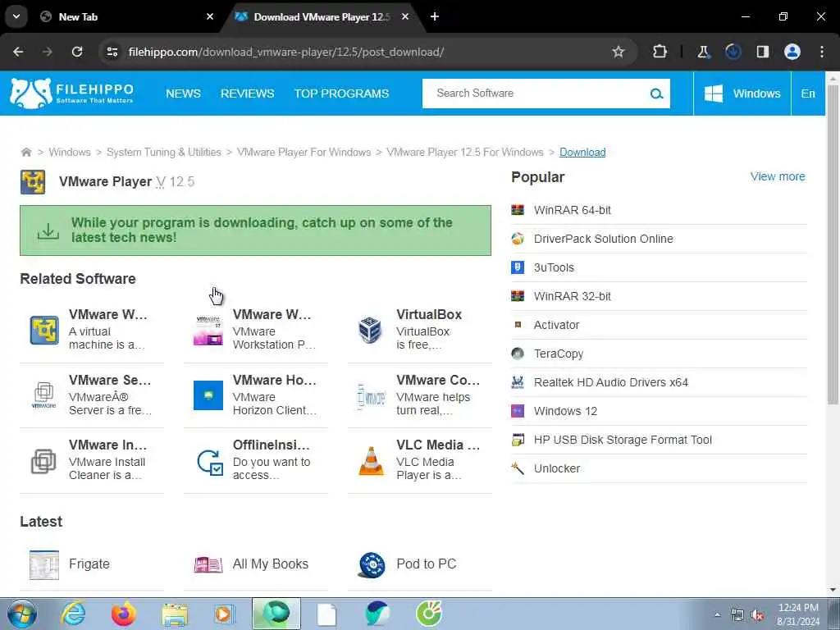Click the DriverPack Solution Online icon

[518, 239]
